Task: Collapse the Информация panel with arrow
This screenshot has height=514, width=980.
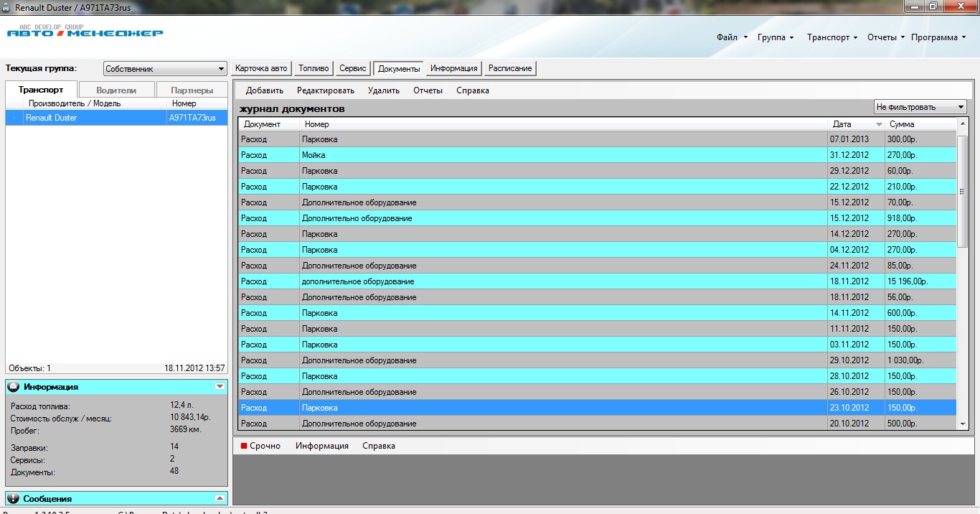Action: coord(220,387)
